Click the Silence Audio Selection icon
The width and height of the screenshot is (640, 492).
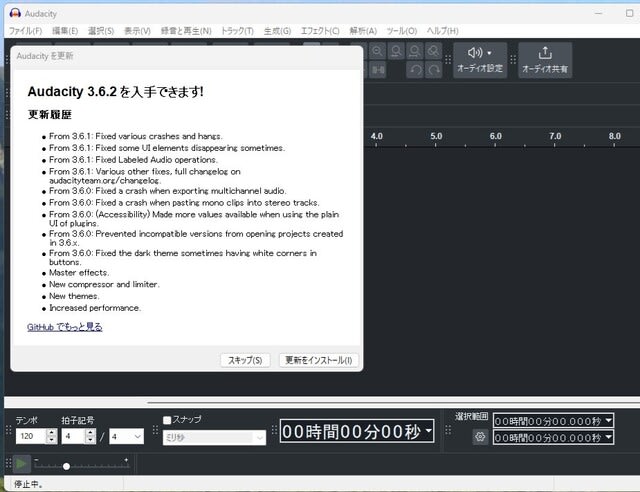tap(378, 70)
